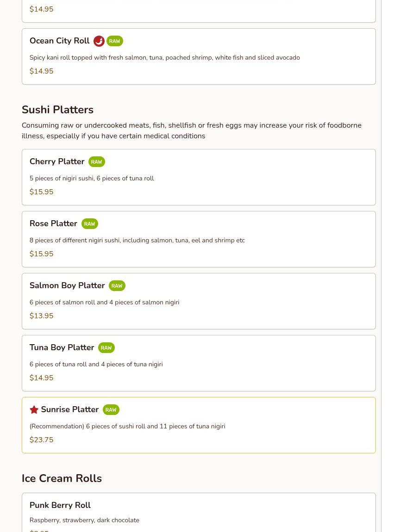The height and width of the screenshot is (532, 400).
Task: Click the Sunrise Platter RAW badge
Action: [111, 410]
